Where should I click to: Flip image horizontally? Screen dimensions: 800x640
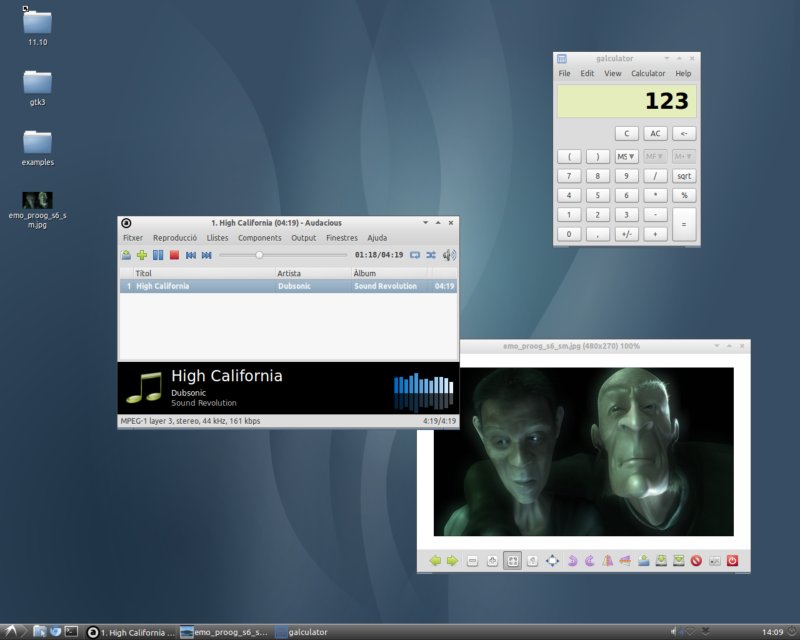[607, 561]
